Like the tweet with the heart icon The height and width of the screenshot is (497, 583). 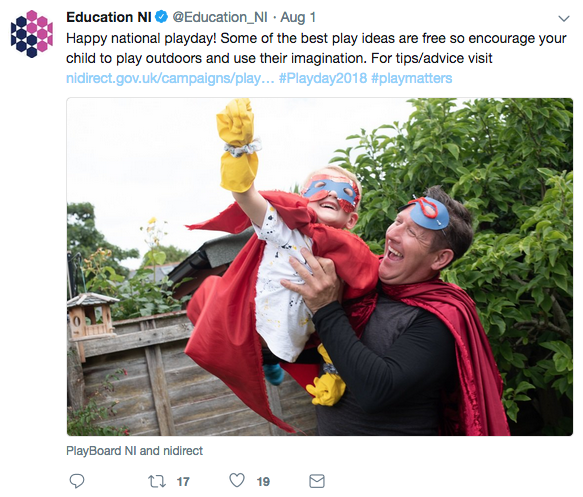click(x=237, y=480)
